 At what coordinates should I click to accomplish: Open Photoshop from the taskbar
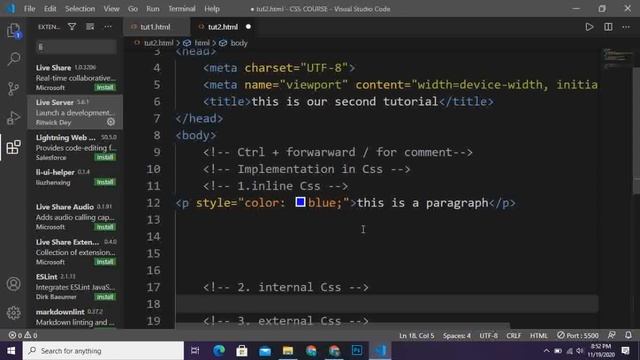(x=357, y=351)
